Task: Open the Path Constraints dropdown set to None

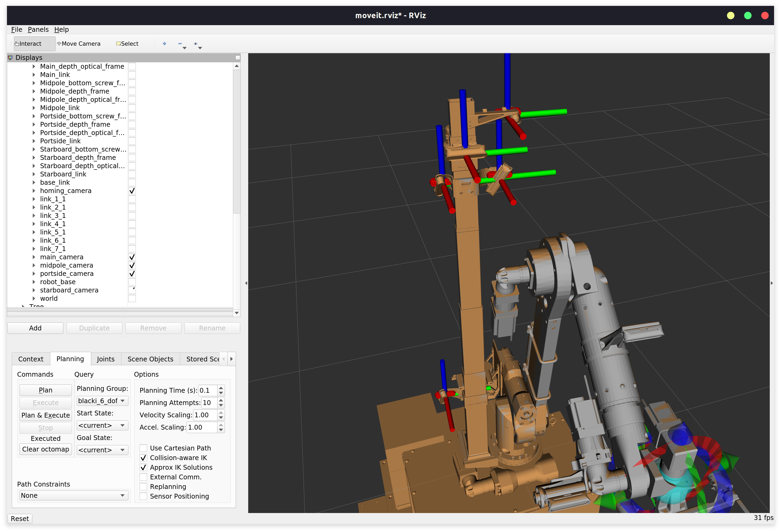Action: [73, 495]
